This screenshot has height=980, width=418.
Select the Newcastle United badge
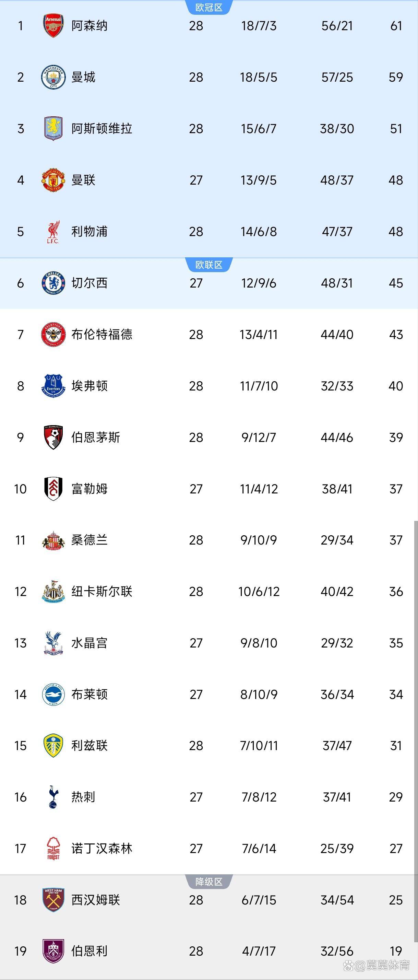coord(53,592)
